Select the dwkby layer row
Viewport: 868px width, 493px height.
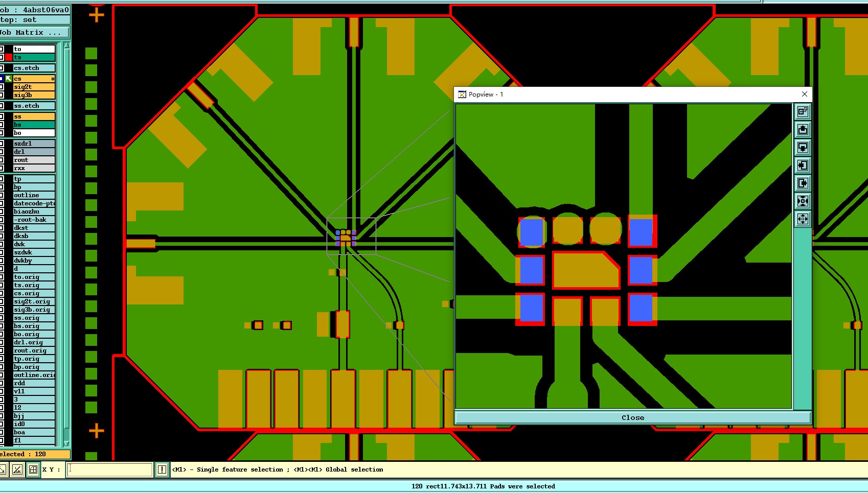coord(34,261)
